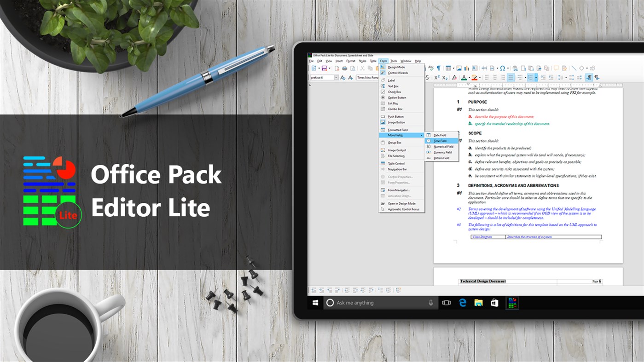The image size is (644, 362).
Task: Toggle formatting marks with the pilcrow icon
Action: click(x=438, y=69)
